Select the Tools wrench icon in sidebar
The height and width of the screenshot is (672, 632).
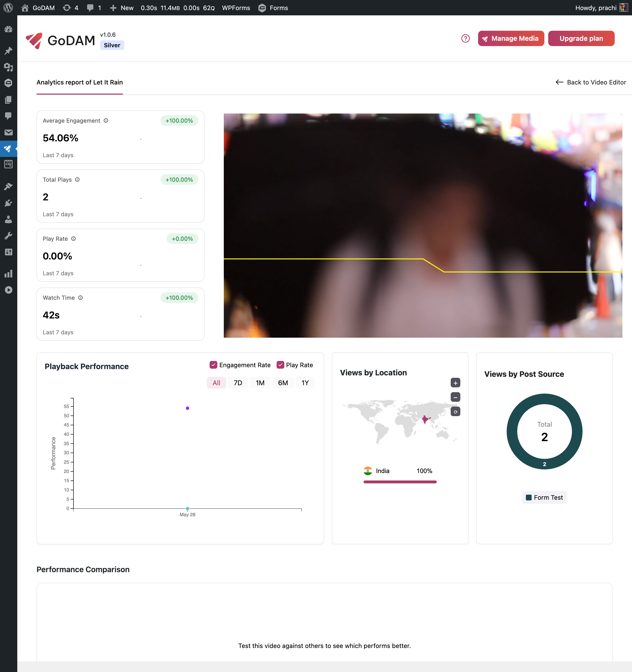[x=8, y=235]
